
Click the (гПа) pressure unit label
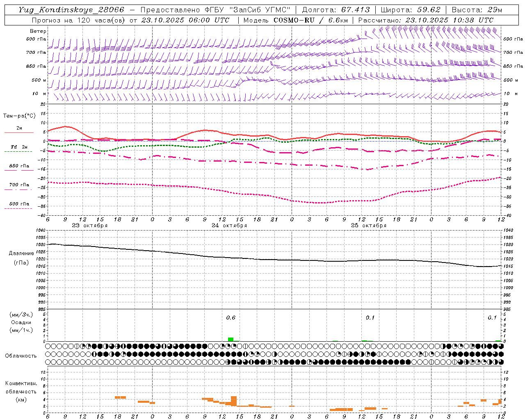(x=21, y=262)
